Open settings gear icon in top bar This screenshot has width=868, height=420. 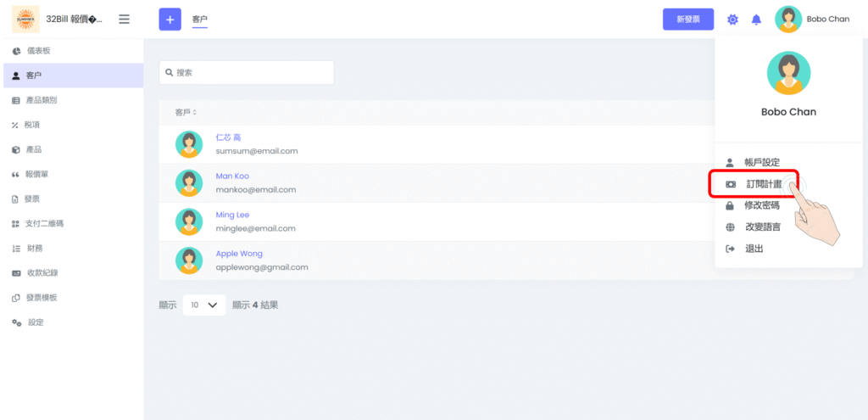click(732, 20)
